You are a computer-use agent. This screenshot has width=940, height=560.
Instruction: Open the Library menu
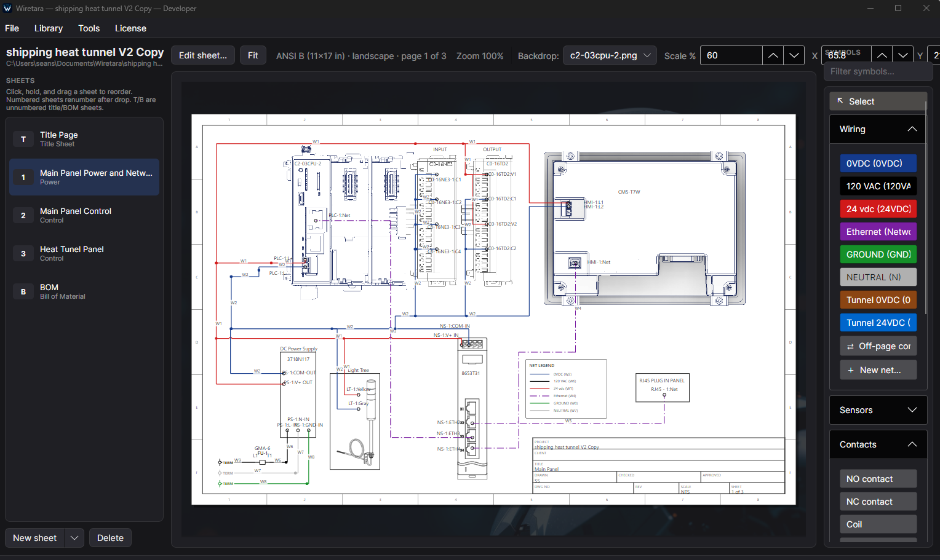[x=49, y=28]
